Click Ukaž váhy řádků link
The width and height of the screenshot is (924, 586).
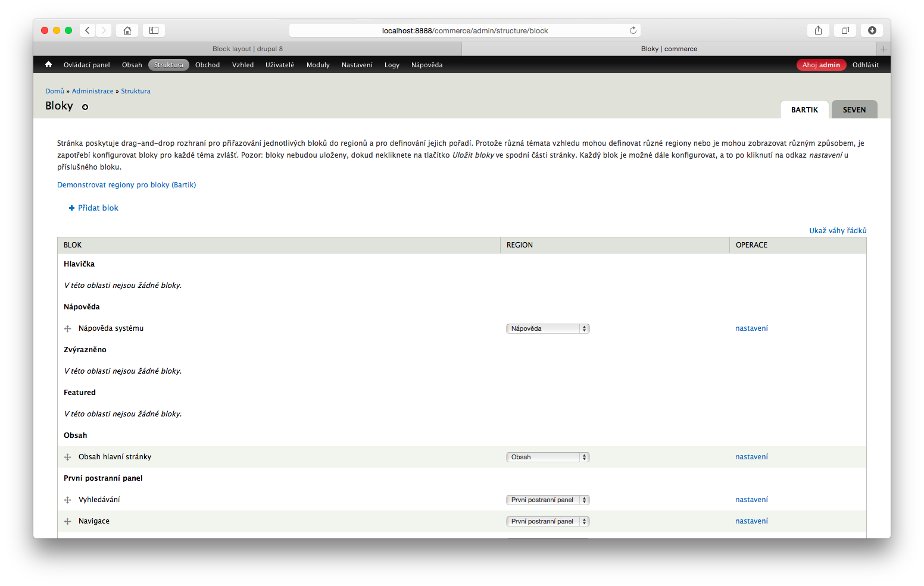point(838,231)
